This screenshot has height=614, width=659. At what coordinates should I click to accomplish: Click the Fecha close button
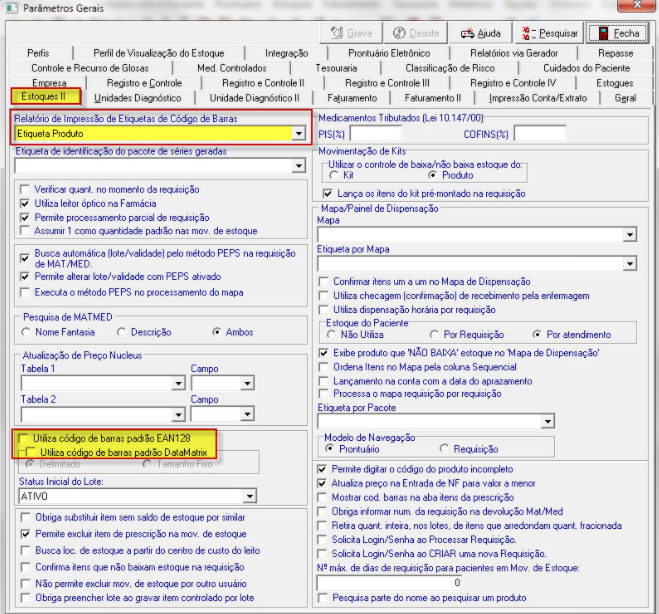[618, 33]
